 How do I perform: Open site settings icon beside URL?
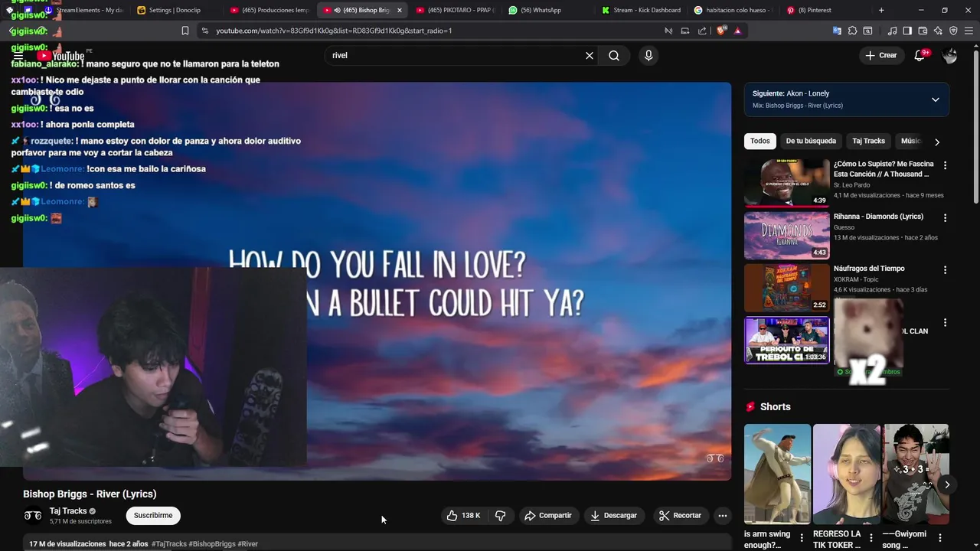pyautogui.click(x=204, y=31)
